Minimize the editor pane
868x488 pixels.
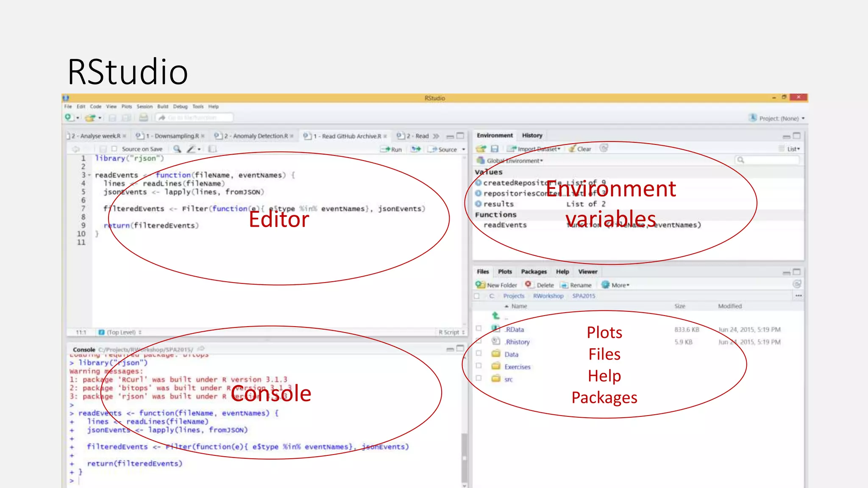click(450, 136)
